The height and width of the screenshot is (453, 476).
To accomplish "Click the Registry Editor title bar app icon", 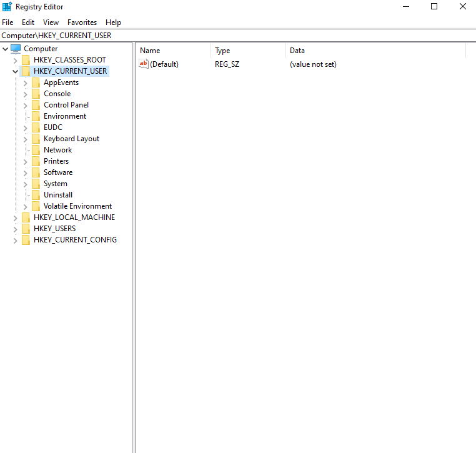I will click(7, 6).
